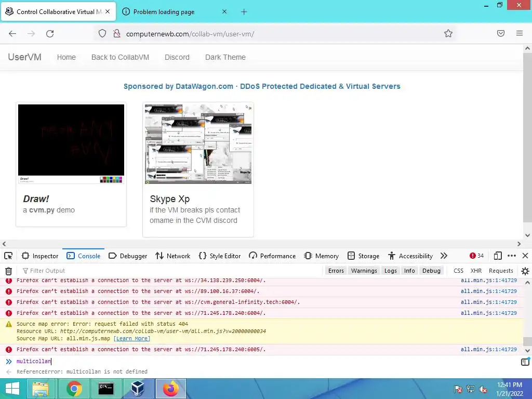The height and width of the screenshot is (399, 532).
Task: Open the Inspector devtools panel
Action: tap(41, 256)
